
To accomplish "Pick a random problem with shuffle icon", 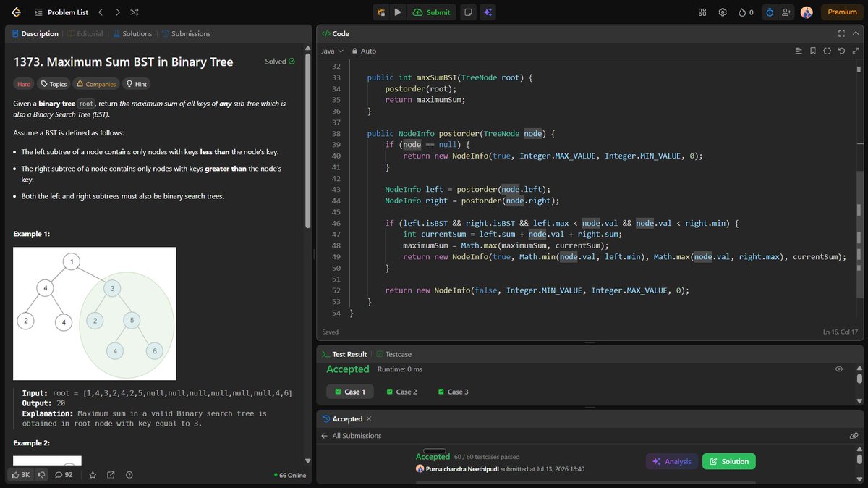I will click(135, 12).
